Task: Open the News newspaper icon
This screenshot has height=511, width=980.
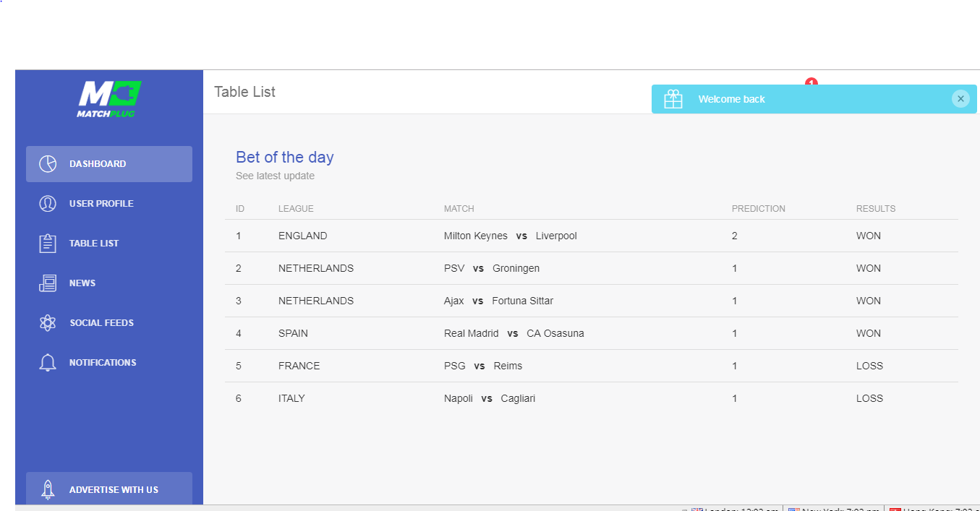Action: point(48,283)
